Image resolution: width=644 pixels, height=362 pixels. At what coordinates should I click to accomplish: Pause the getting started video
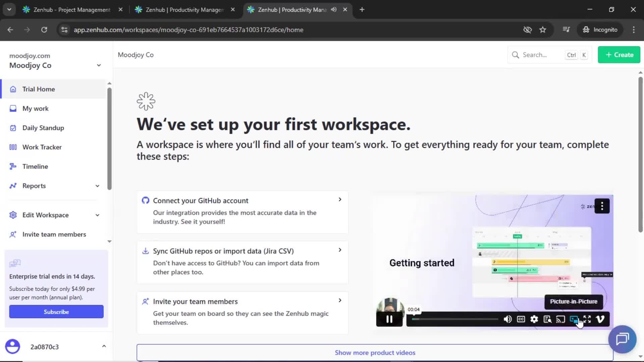point(389,319)
